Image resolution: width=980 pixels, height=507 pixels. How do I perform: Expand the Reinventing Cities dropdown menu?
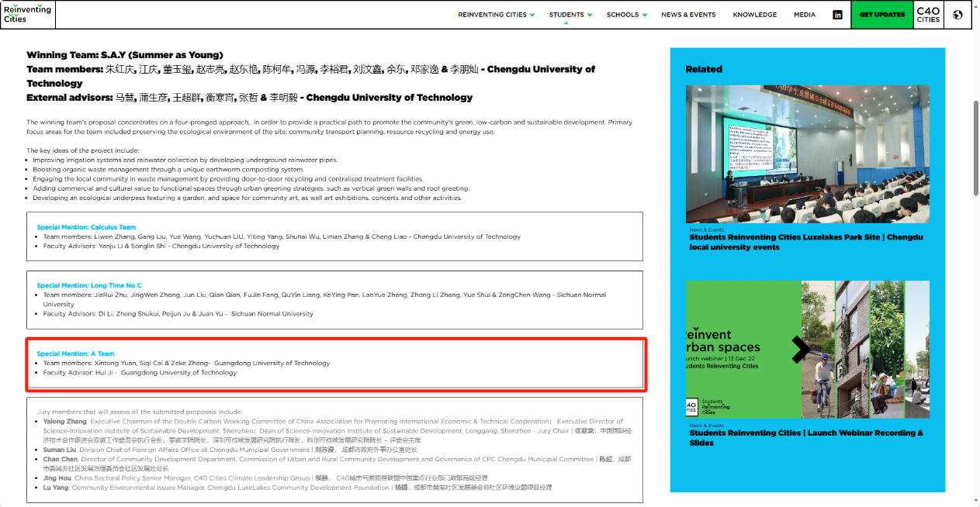pos(496,15)
